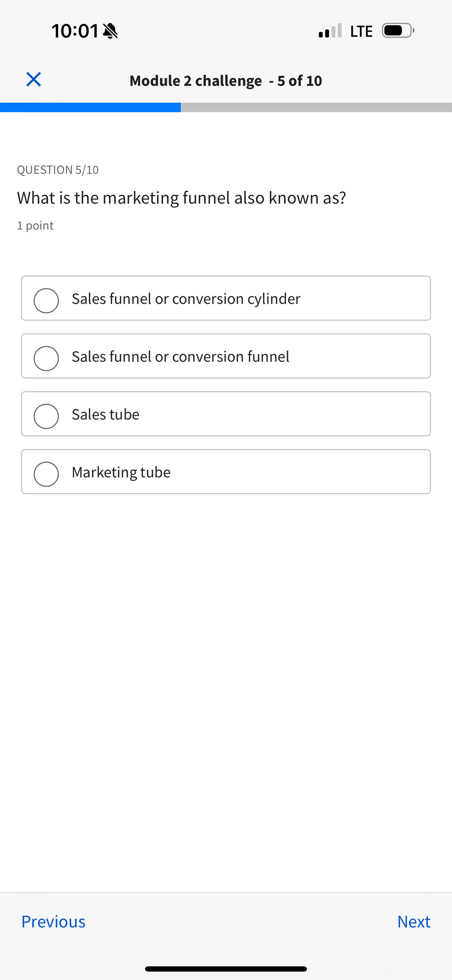The height and width of the screenshot is (980, 452).
Task: Tap the silent mode bell icon
Action: 110,31
